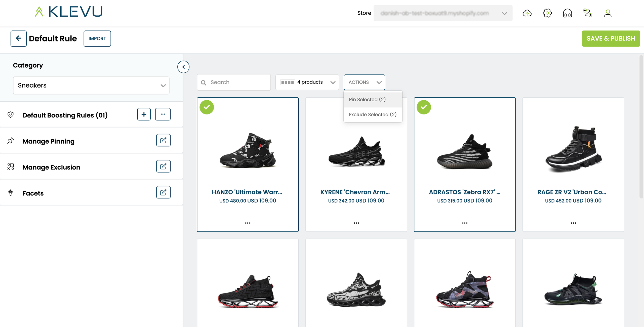Click the SAVE & PUBLISH button

click(x=611, y=38)
